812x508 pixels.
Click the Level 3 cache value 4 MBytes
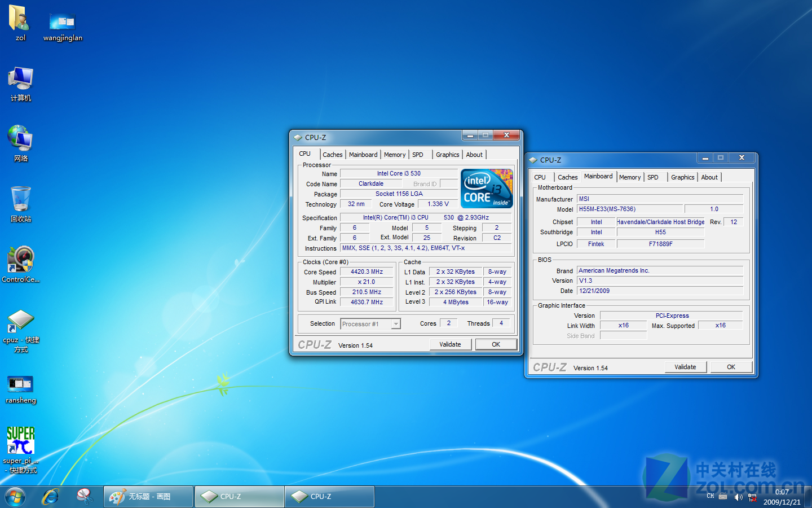click(456, 302)
